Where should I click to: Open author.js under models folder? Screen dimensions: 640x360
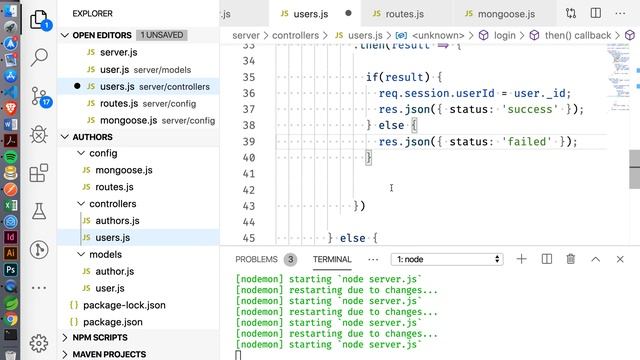pyautogui.click(x=139, y=271)
